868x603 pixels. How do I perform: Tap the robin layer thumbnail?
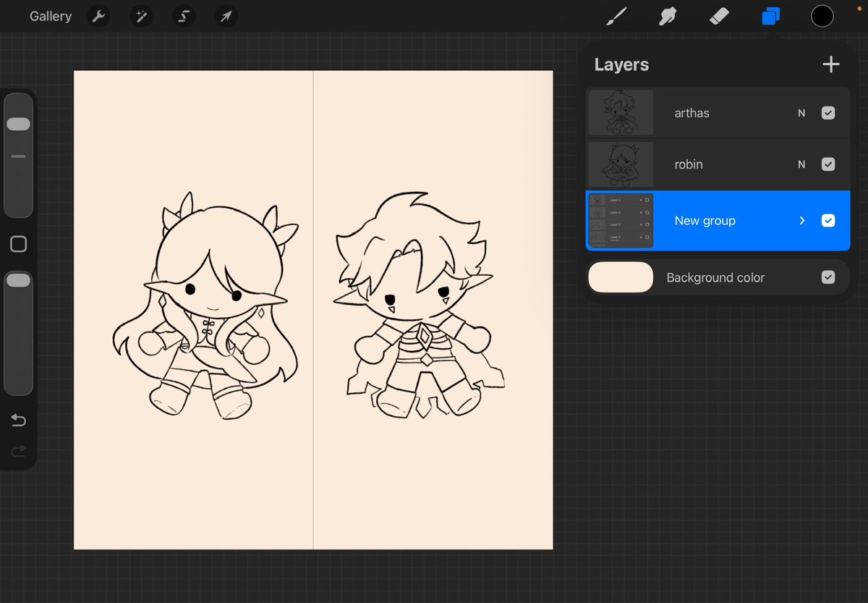coord(621,164)
